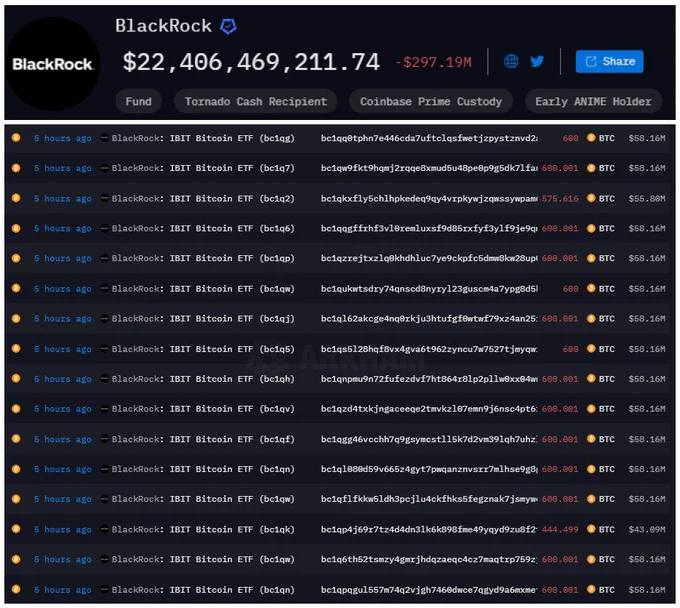Open recipient address bc1qnpmu9n72fufezdvf7
The image size is (680, 608).
click(x=429, y=379)
